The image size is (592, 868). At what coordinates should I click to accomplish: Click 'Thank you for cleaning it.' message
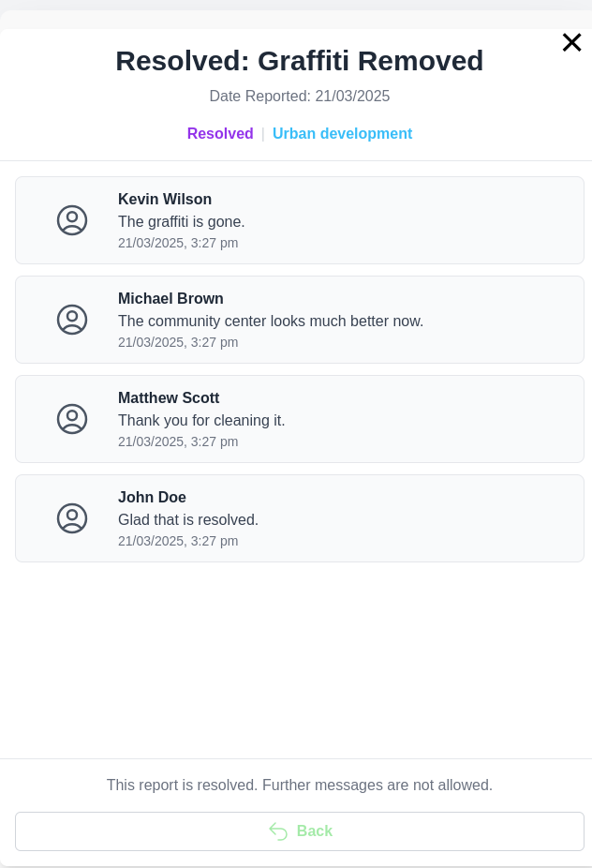(x=201, y=420)
